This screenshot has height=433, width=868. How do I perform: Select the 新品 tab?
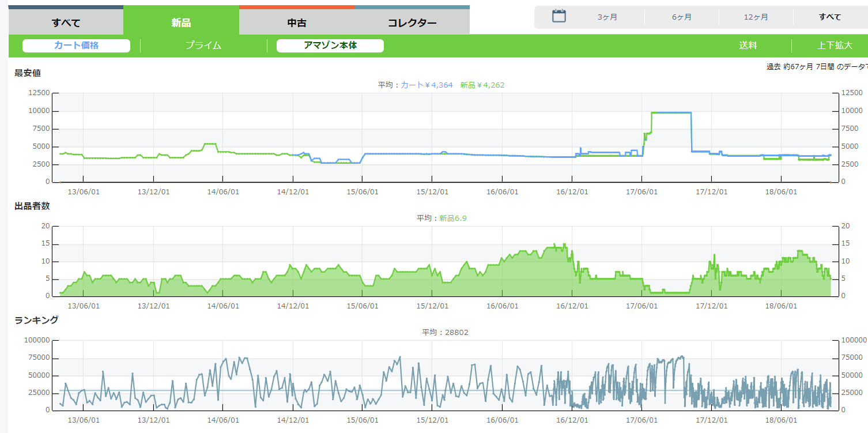coord(181,23)
